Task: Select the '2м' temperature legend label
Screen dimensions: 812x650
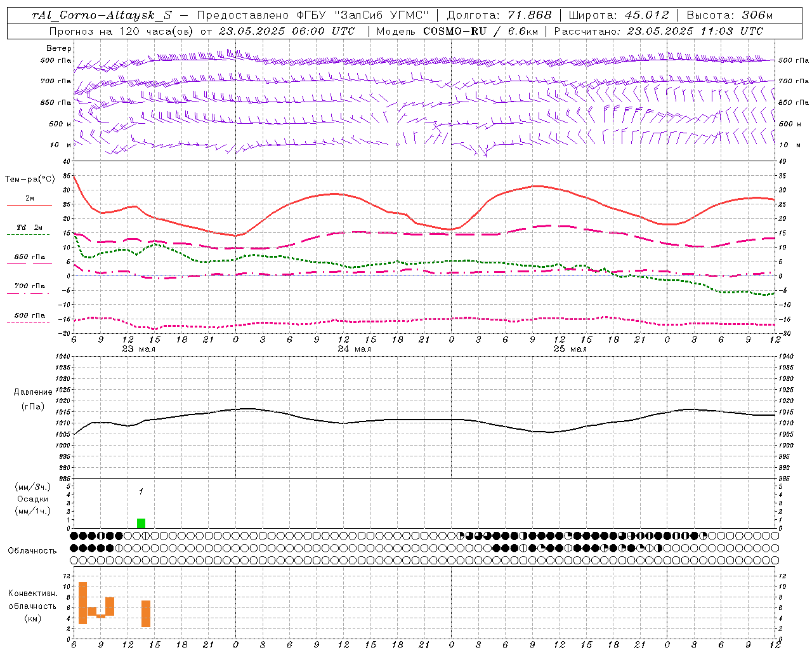Action: coord(30,198)
